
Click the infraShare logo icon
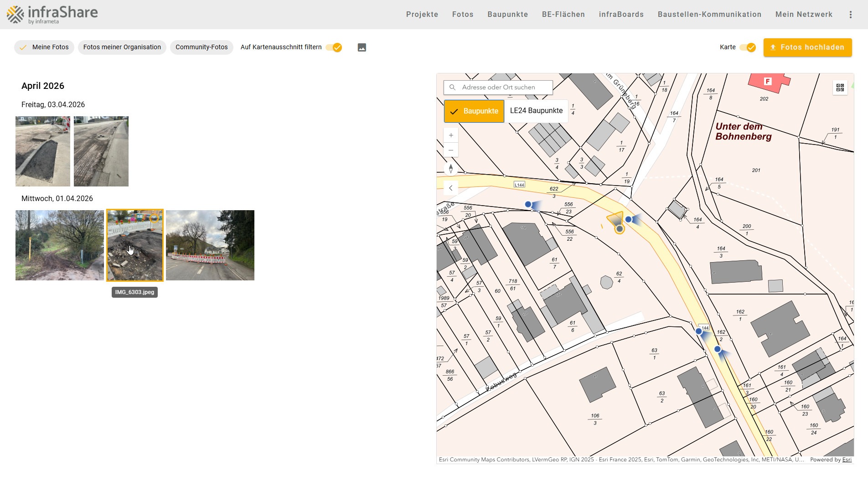(15, 15)
